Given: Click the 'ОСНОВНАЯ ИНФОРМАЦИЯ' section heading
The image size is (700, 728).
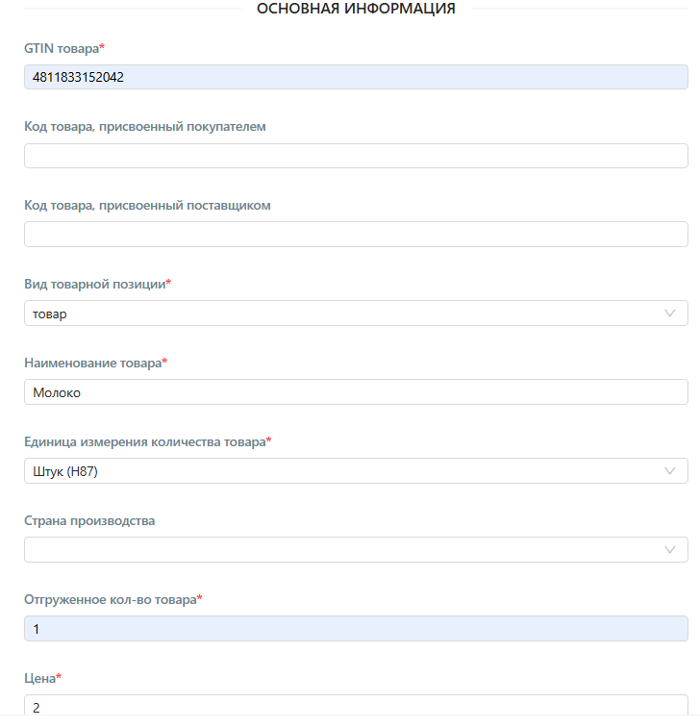Looking at the screenshot, I should [356, 9].
